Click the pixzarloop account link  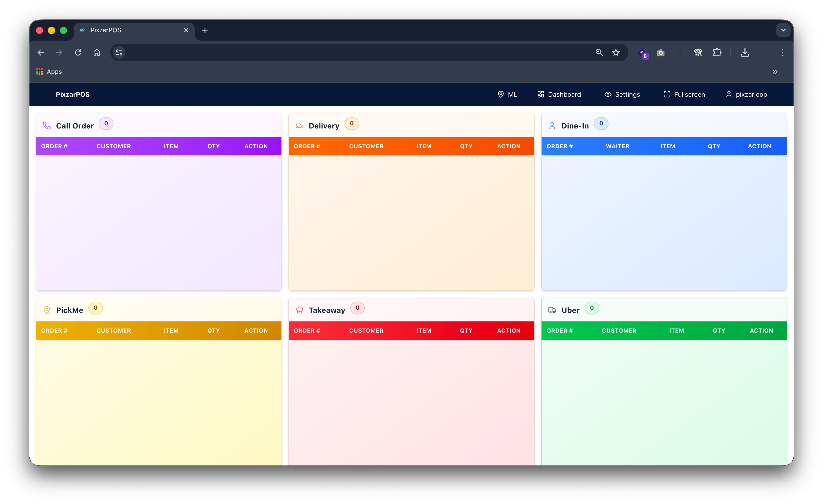pos(746,94)
